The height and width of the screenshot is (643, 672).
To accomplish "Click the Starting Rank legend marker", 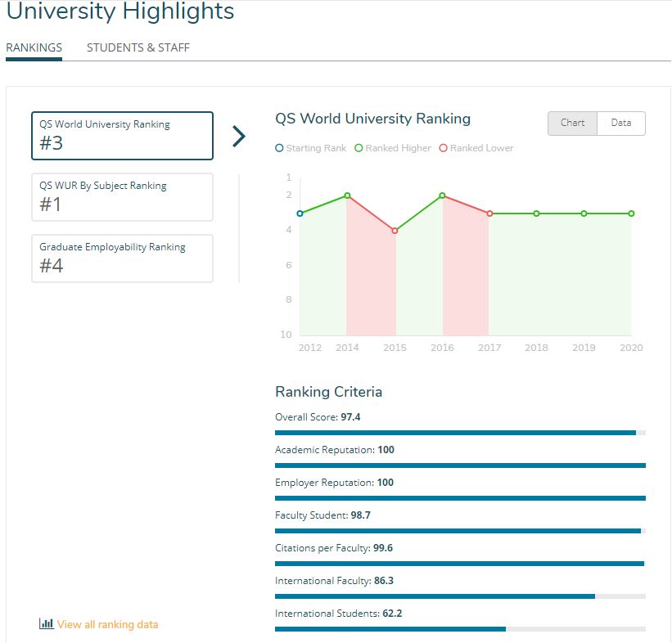I will point(279,148).
